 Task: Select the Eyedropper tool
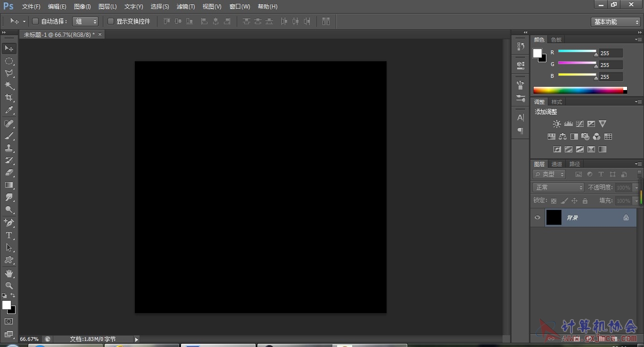pyautogui.click(x=9, y=110)
